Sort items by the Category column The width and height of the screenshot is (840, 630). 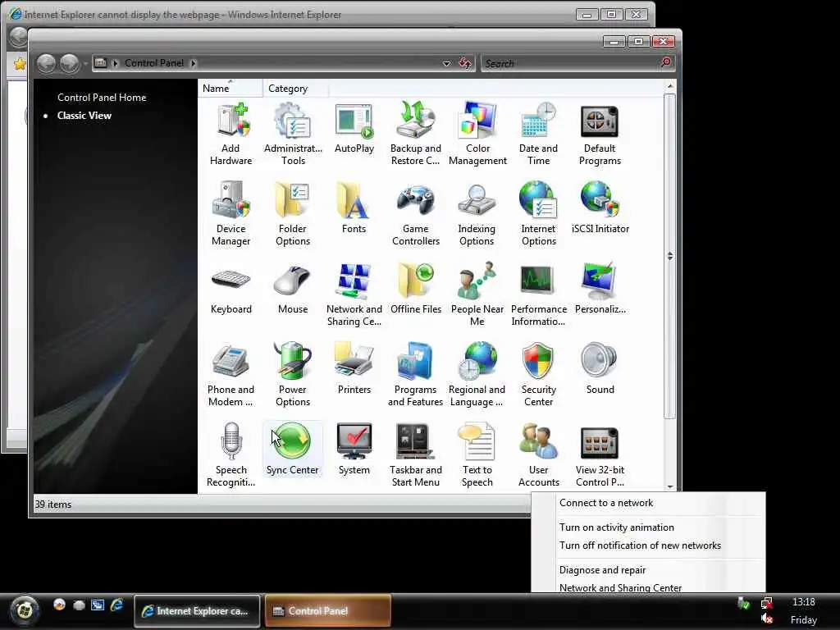pyautogui.click(x=295, y=89)
